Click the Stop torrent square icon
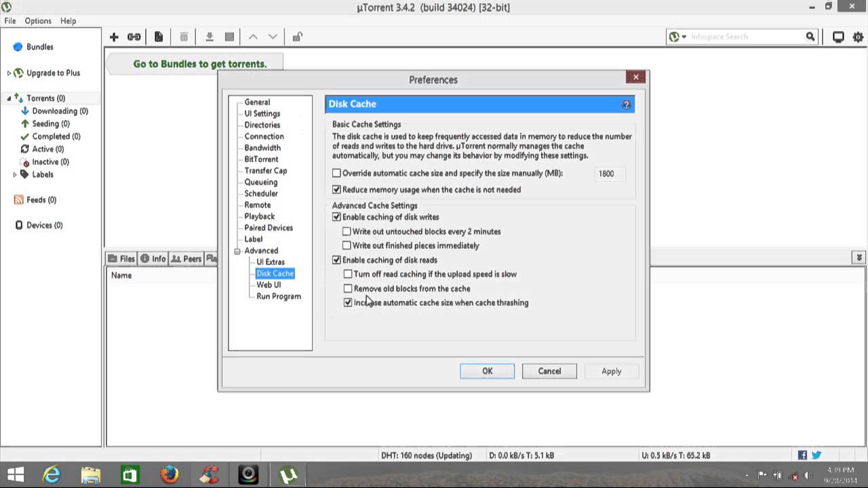 point(230,37)
